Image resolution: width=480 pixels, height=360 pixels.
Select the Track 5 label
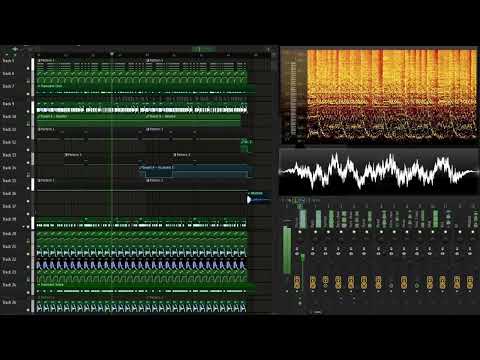(x=8, y=61)
